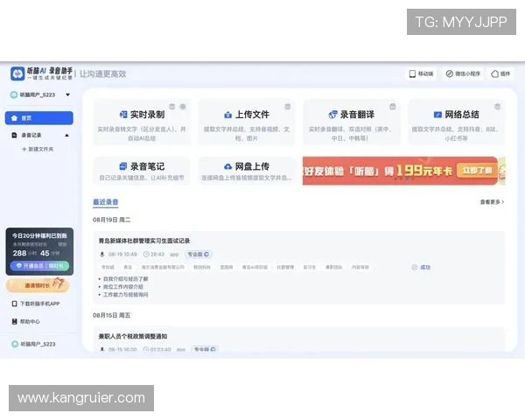
Task: Open the 微信小程序 button in header
Action: click(463, 73)
